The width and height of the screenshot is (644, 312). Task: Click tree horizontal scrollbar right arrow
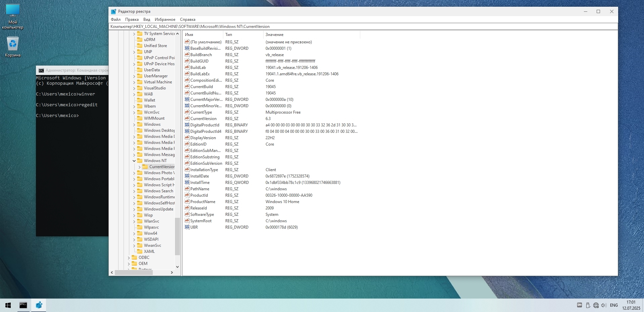pos(172,273)
